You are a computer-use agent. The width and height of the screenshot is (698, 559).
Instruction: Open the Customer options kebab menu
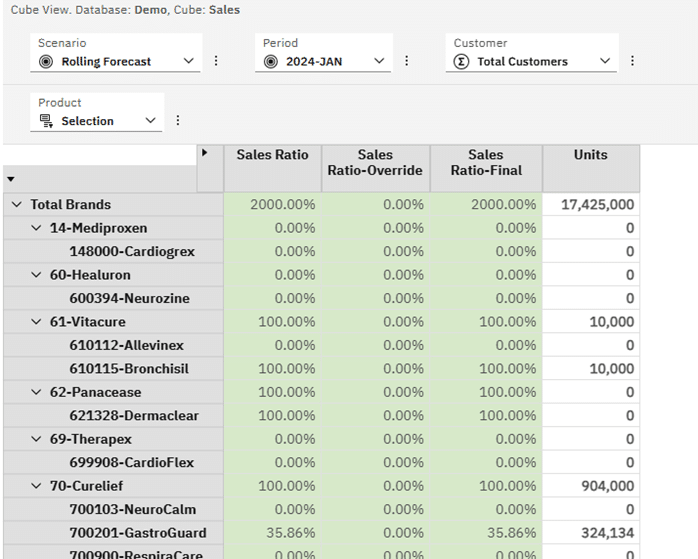tap(632, 61)
